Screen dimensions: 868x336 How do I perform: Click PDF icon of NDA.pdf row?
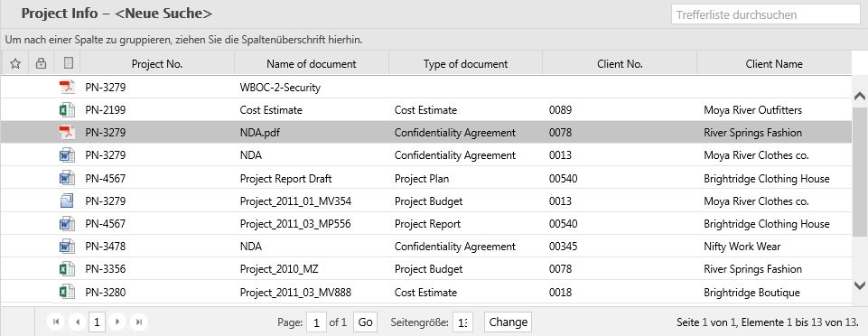(x=67, y=133)
